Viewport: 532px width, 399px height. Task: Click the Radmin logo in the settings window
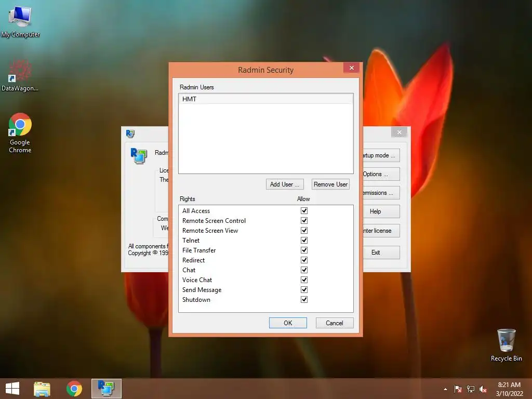point(138,156)
